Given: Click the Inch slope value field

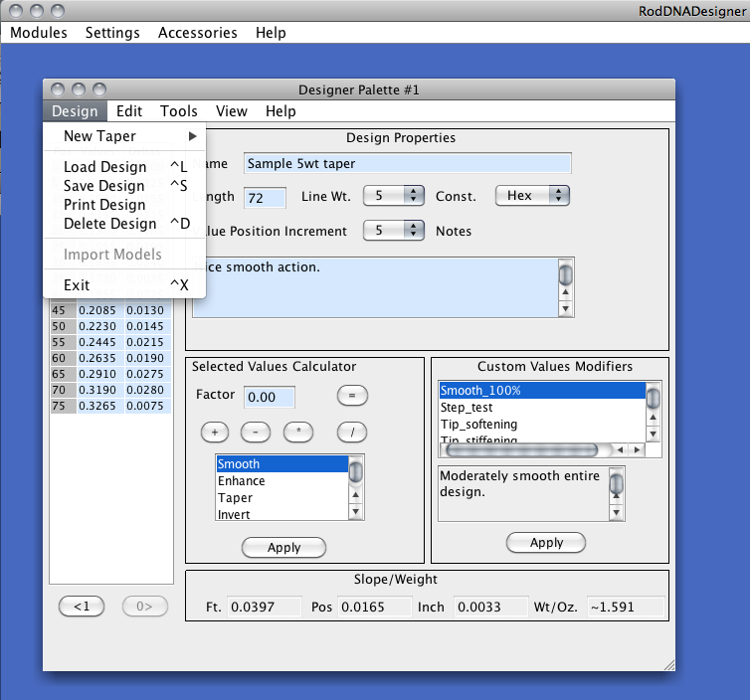Looking at the screenshot, I should pyautogui.click(x=491, y=607).
